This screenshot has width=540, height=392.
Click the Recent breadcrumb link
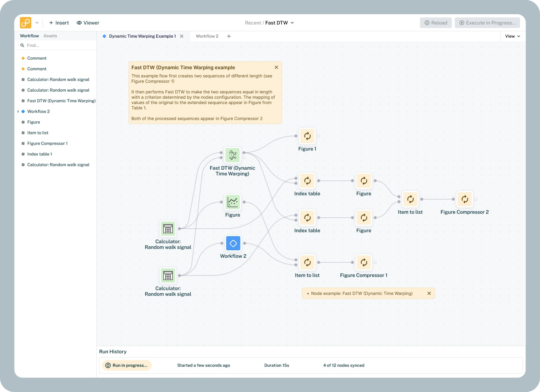[x=253, y=23]
